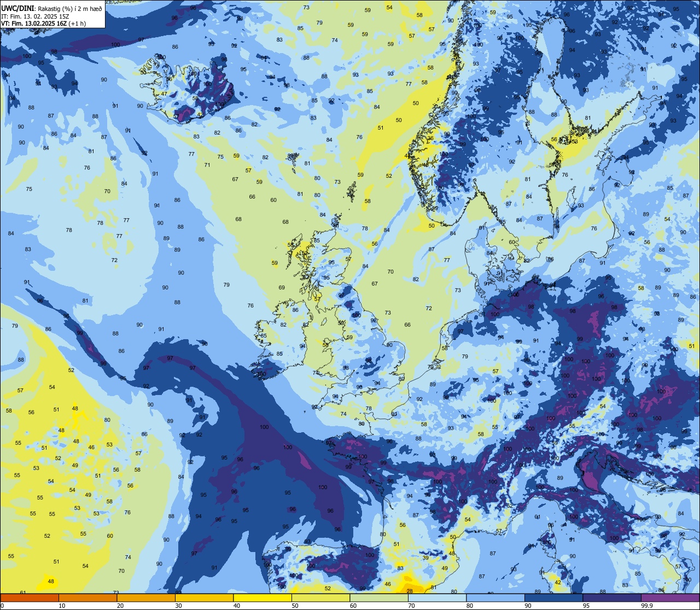Screen dimensions: 700x610
Task: Click the legend scale label '10'
Action: (x=62, y=606)
